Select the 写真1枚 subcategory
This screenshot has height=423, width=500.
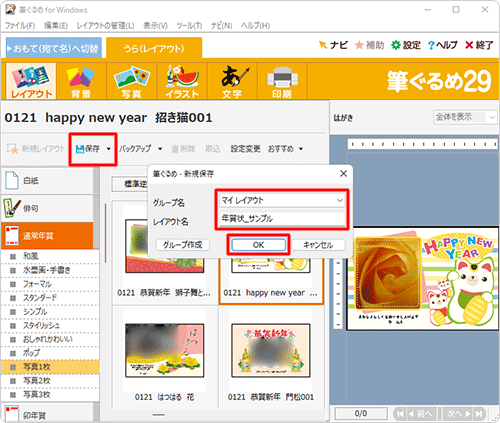50,367
